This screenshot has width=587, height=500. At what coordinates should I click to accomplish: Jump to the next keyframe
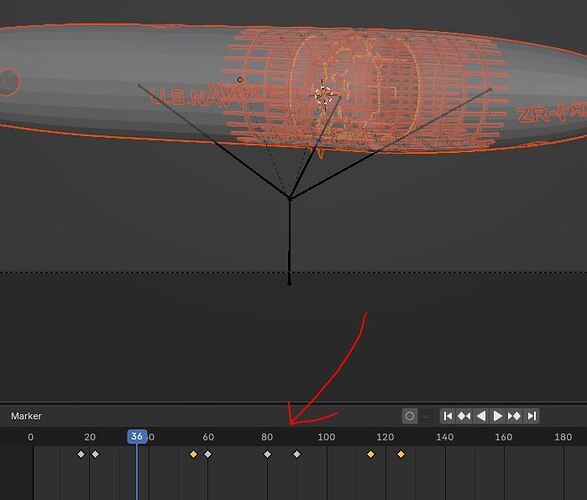[x=514, y=416]
